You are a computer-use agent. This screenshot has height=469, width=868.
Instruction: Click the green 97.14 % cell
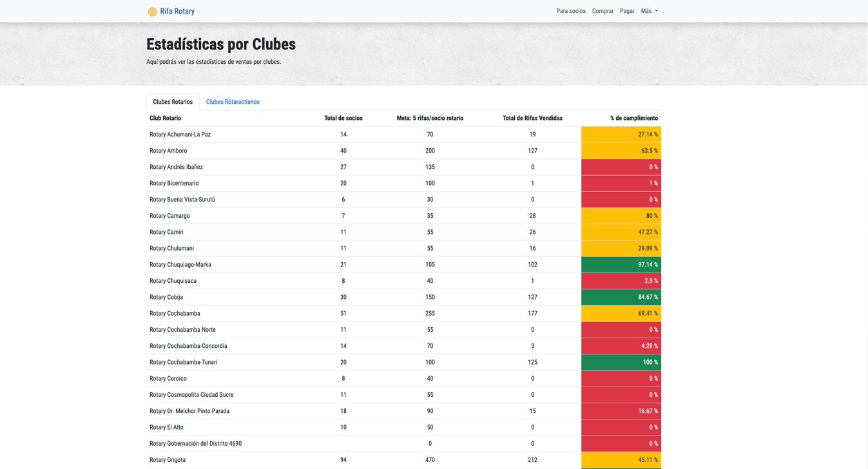click(x=621, y=265)
